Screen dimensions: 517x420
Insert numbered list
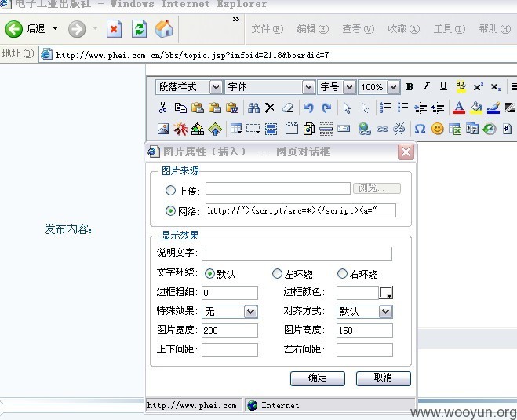tap(386, 108)
